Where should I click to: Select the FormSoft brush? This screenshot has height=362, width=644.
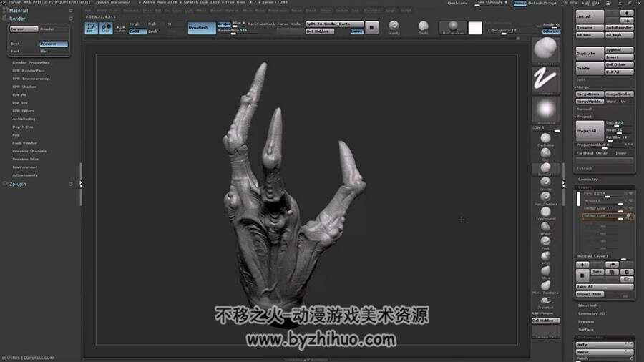click(545, 168)
